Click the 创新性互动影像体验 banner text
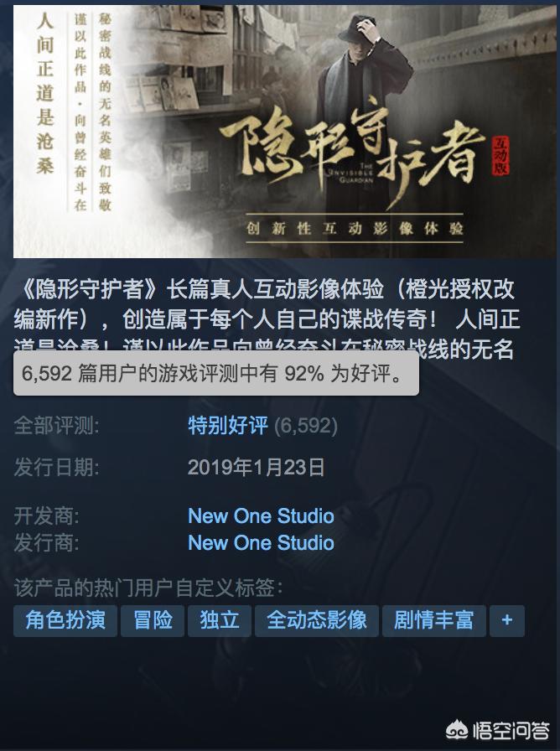Screen dimensions: 560x751 coord(355,229)
